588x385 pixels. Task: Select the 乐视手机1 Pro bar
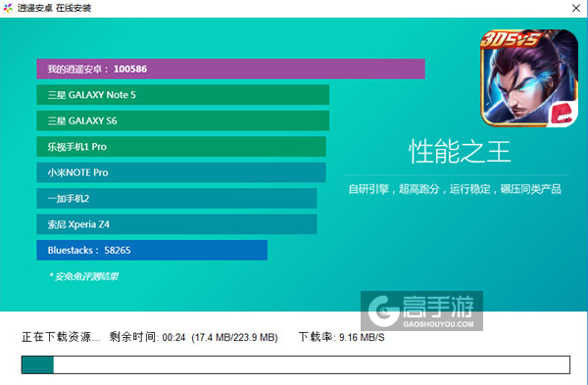pyautogui.click(x=181, y=147)
